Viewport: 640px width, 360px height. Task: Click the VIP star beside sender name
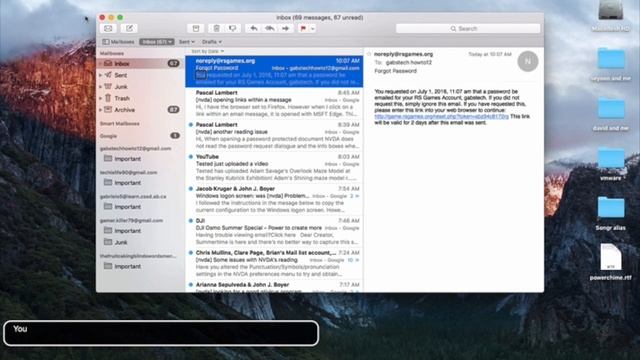click(x=369, y=54)
